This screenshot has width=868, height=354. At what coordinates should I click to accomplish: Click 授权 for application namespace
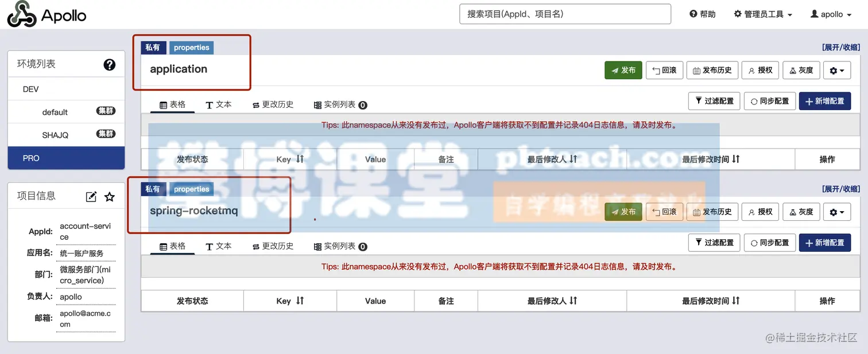[x=760, y=70]
